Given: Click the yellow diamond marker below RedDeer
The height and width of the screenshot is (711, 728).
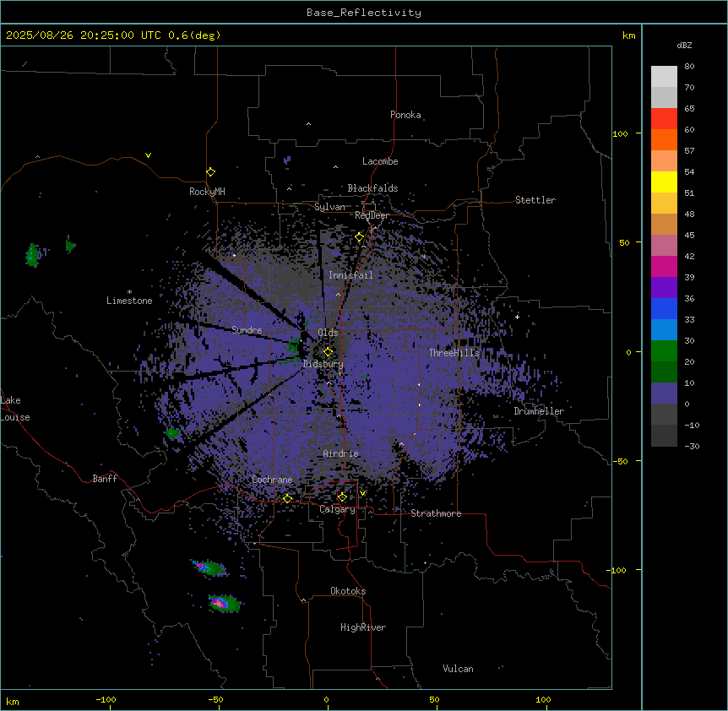Looking at the screenshot, I should (360, 237).
